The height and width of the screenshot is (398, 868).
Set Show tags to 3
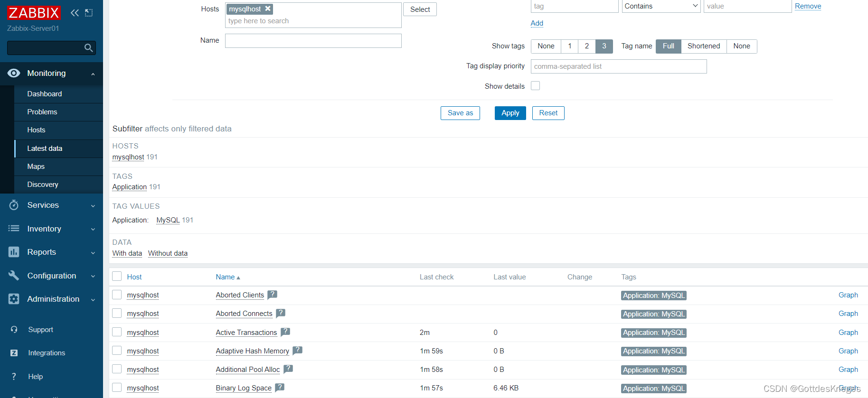click(x=604, y=46)
